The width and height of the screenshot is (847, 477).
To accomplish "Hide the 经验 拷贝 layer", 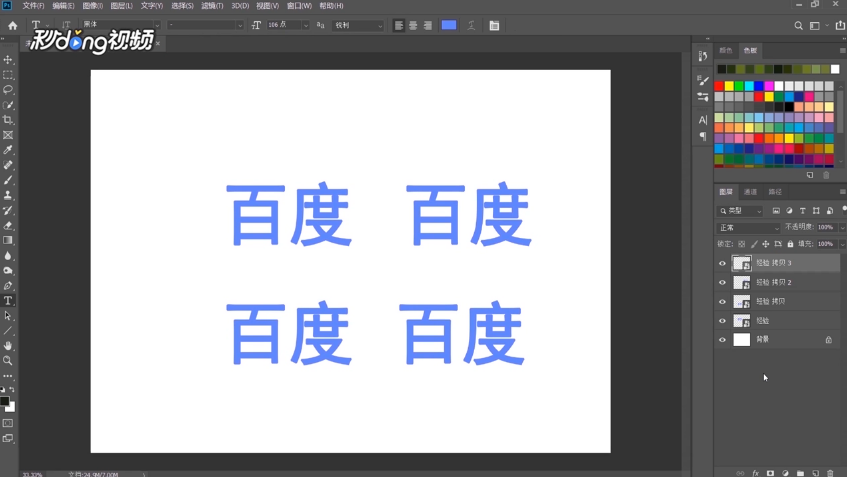I will [x=722, y=302].
